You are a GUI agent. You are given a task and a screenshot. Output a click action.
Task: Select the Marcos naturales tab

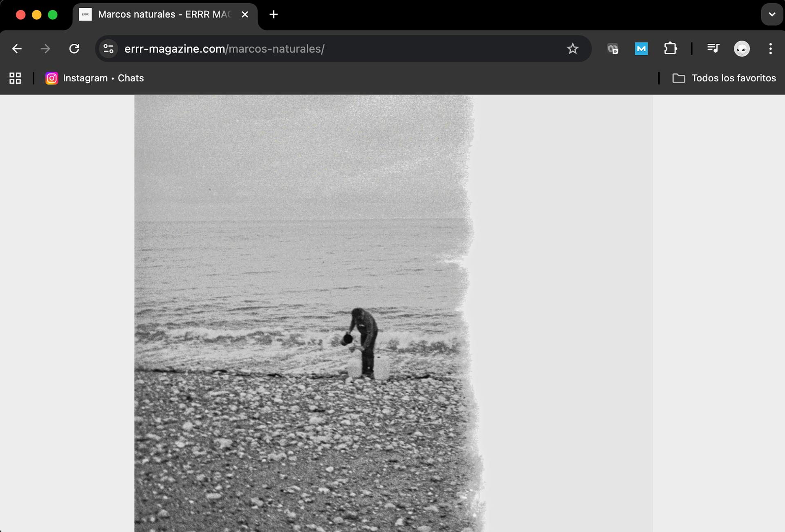pyautogui.click(x=164, y=14)
